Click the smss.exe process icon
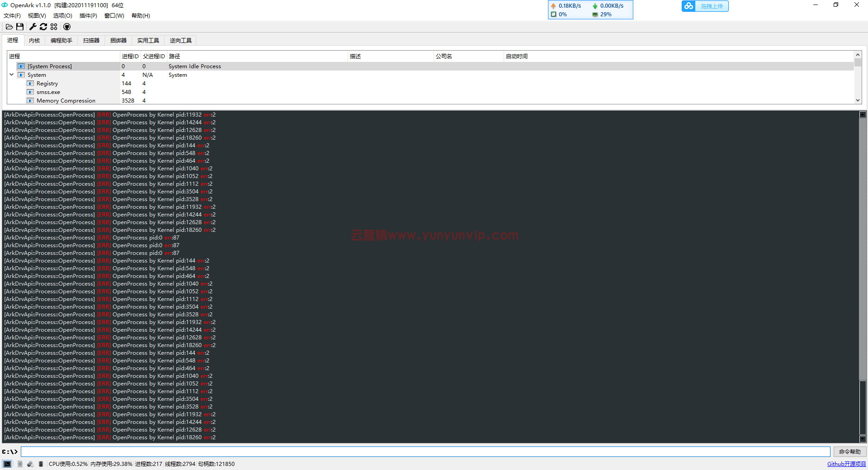Viewport: 868px width, 470px height. 30,92
